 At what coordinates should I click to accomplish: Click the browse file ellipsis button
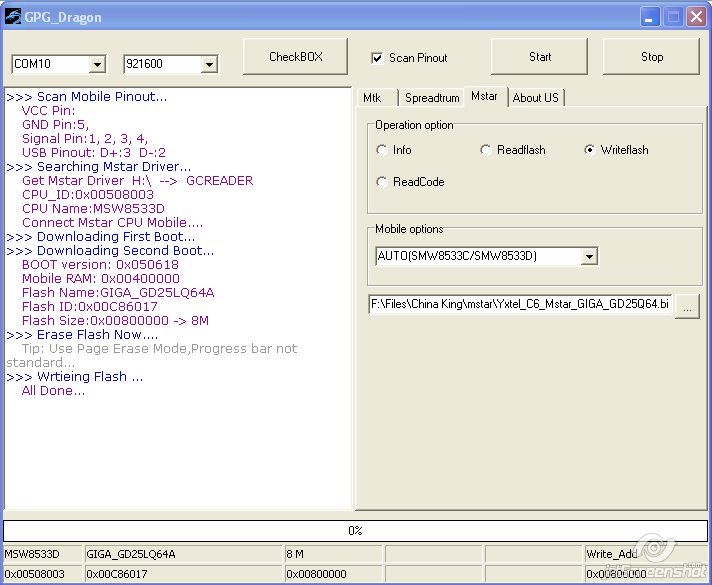[687, 307]
